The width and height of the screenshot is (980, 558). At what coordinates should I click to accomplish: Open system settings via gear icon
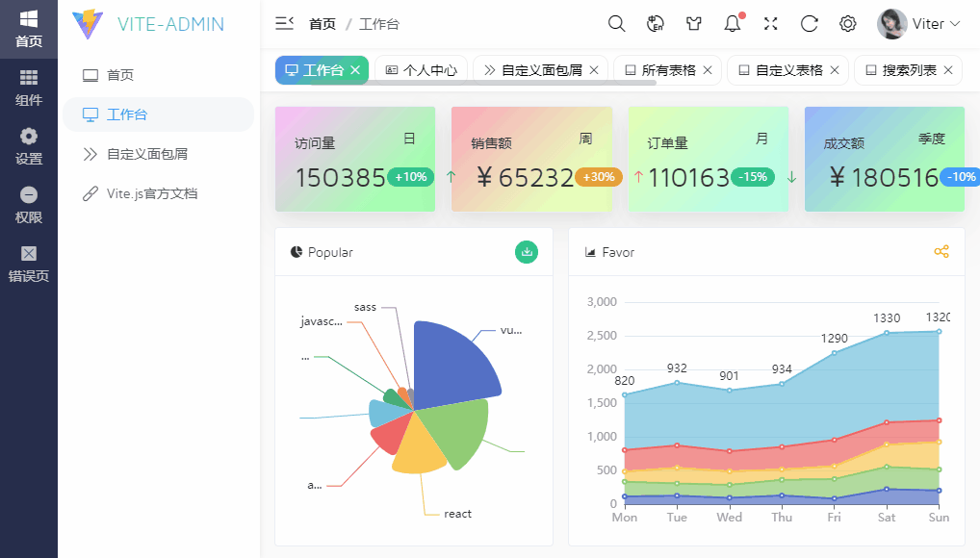(847, 23)
